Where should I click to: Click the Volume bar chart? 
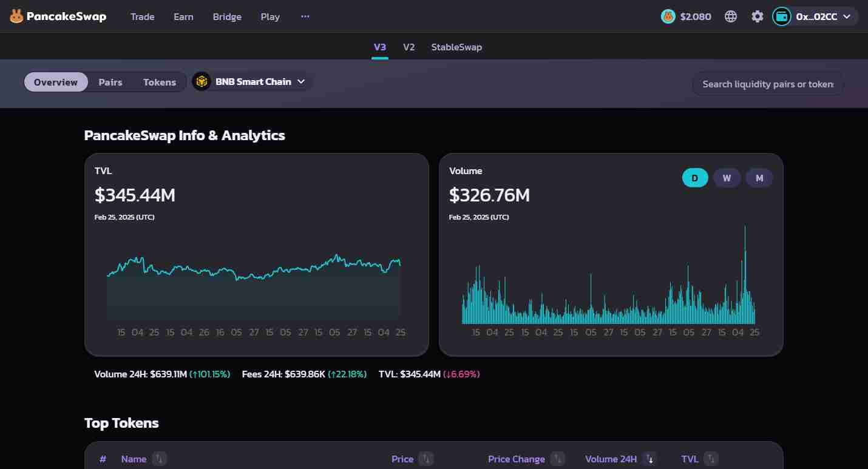click(x=609, y=274)
